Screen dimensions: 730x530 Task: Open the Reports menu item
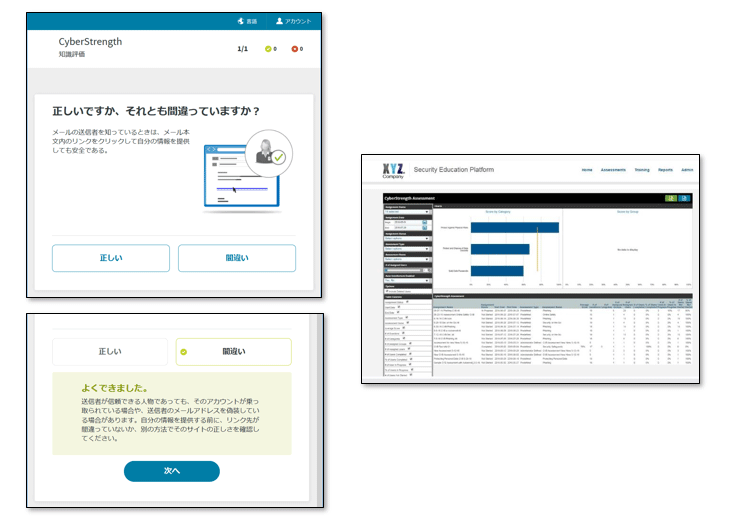[x=666, y=171]
